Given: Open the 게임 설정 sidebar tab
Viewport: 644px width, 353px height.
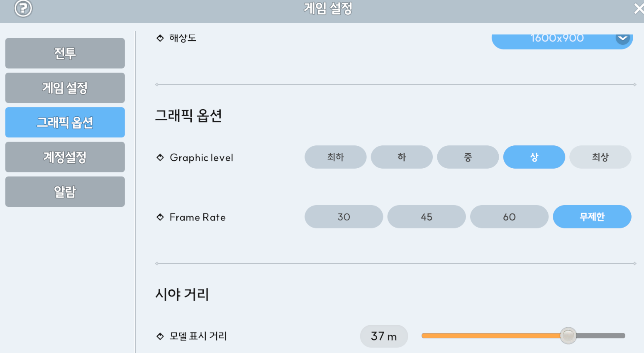Looking at the screenshot, I should [65, 88].
